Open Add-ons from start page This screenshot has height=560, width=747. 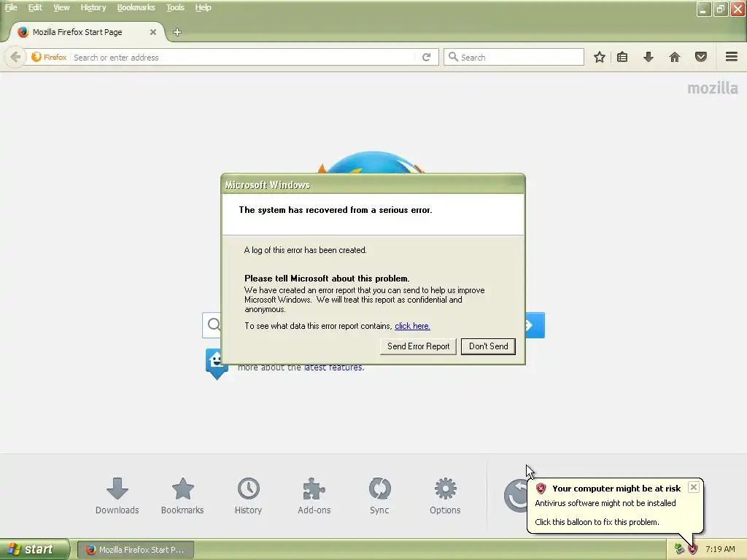[314, 496]
